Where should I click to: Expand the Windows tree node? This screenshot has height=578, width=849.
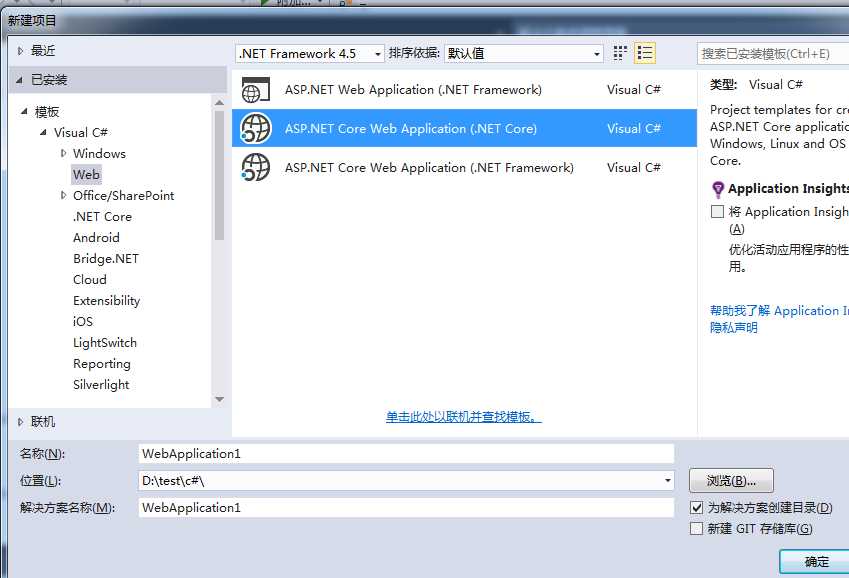point(63,153)
